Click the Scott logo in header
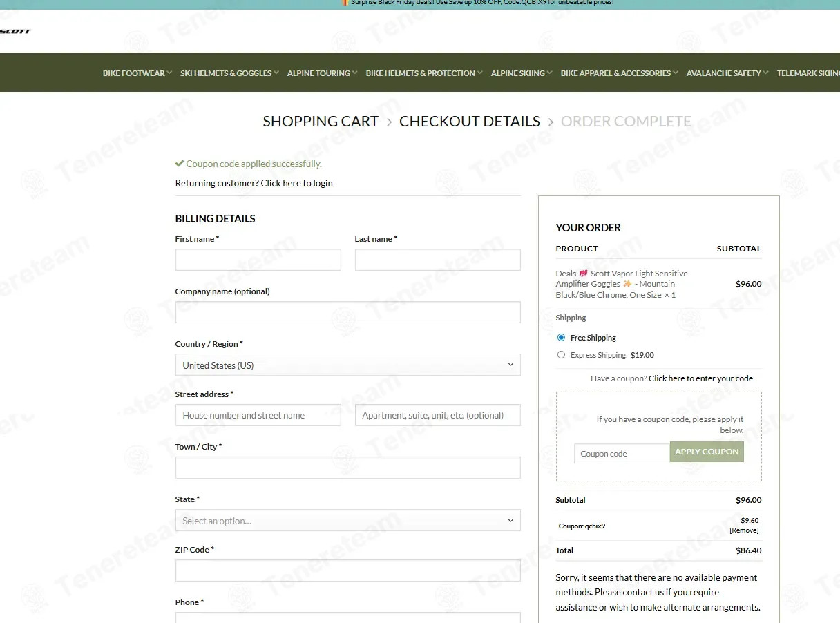Screen dimensions: 840x623 pos(15,31)
